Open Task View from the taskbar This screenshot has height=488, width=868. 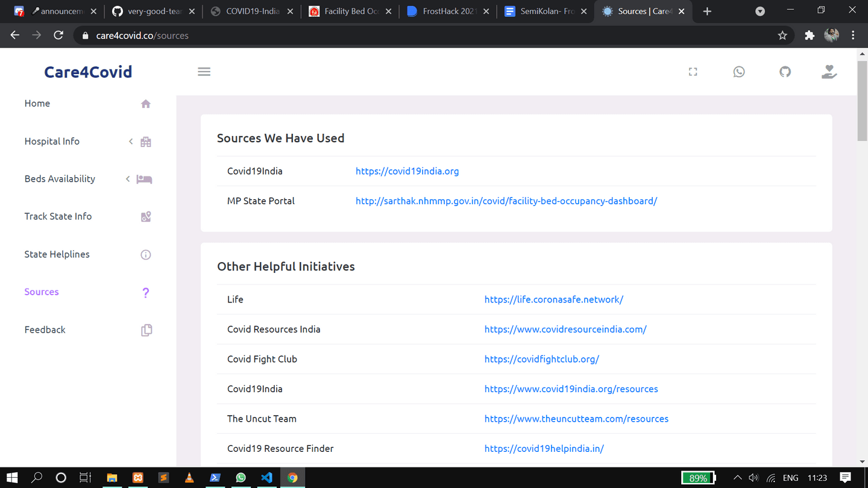[86, 478]
